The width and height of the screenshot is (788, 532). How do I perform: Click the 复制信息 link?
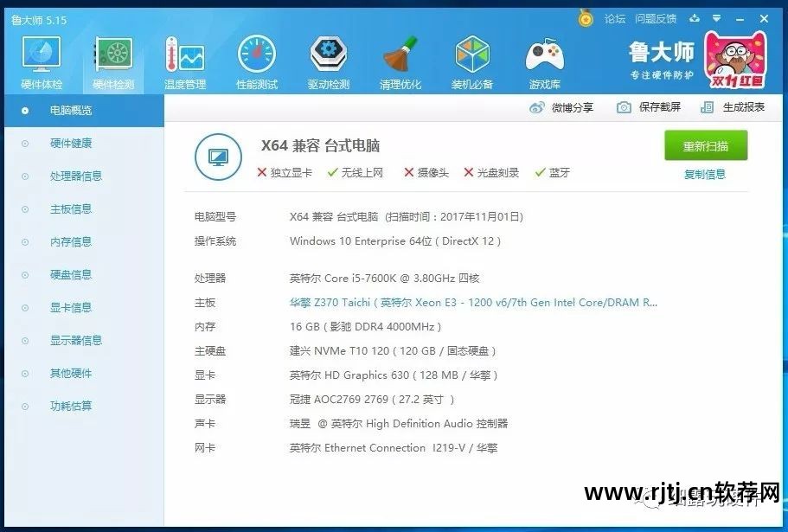(705, 175)
